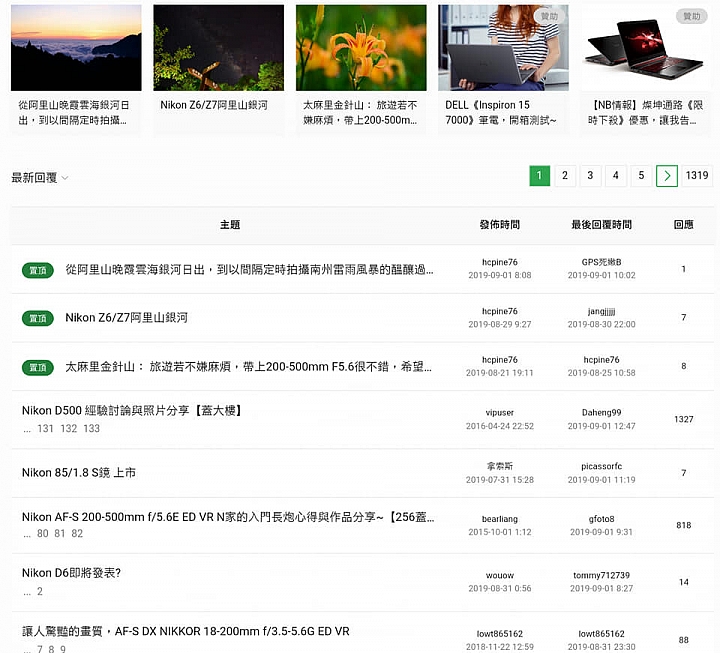The image size is (720, 653).
Task: Open thread Nikon 85/1.8 S鏡 上市
Action: click(x=79, y=473)
